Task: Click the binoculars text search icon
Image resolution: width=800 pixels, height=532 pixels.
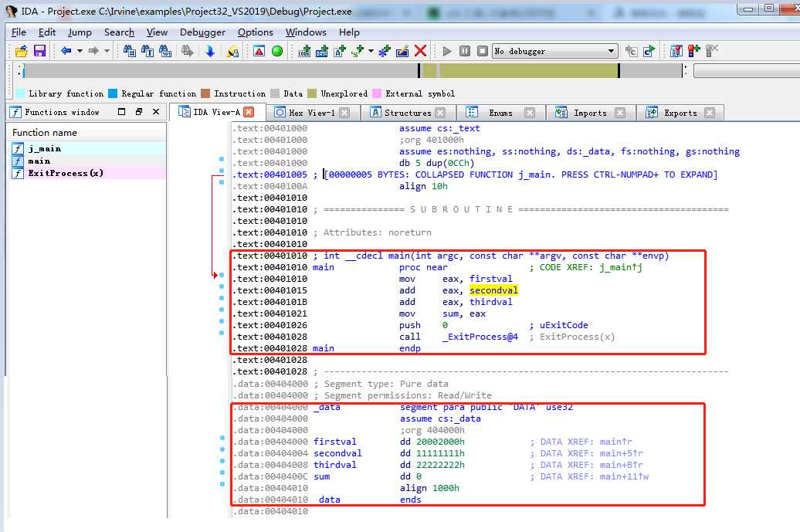Action: [147, 51]
